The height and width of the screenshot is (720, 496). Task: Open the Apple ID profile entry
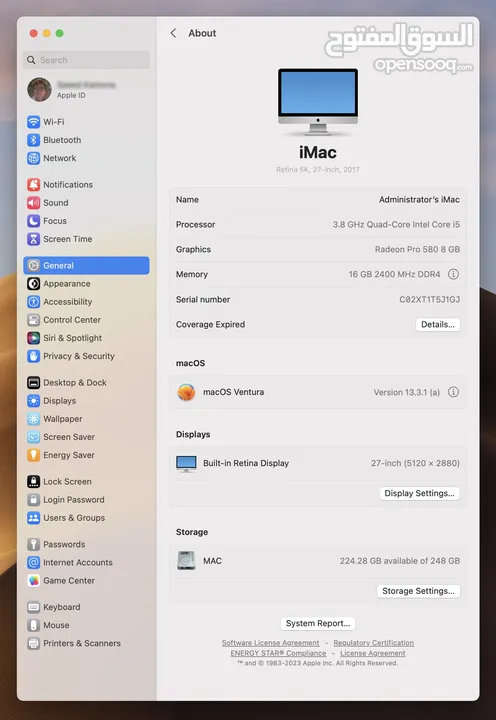(x=86, y=90)
